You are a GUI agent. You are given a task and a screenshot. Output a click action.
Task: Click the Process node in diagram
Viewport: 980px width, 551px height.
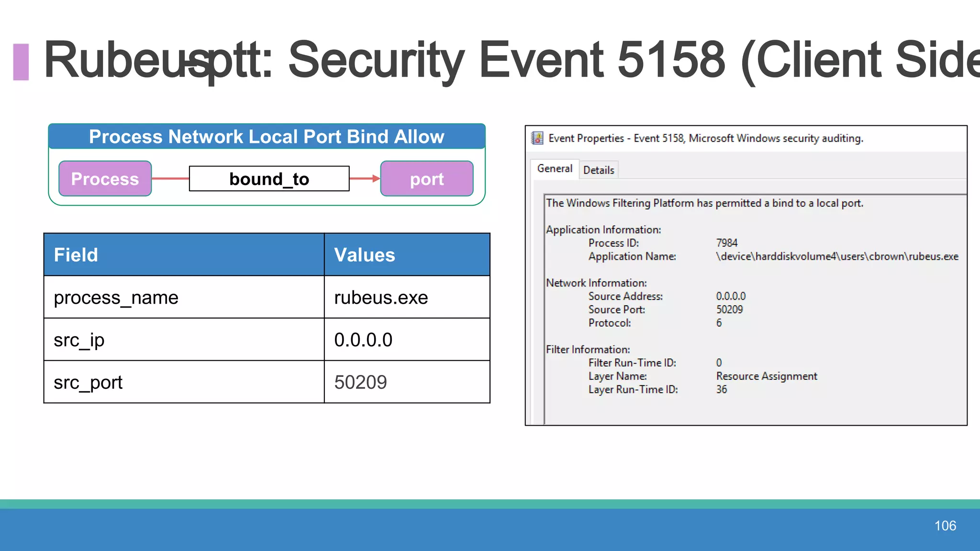pyautogui.click(x=105, y=178)
